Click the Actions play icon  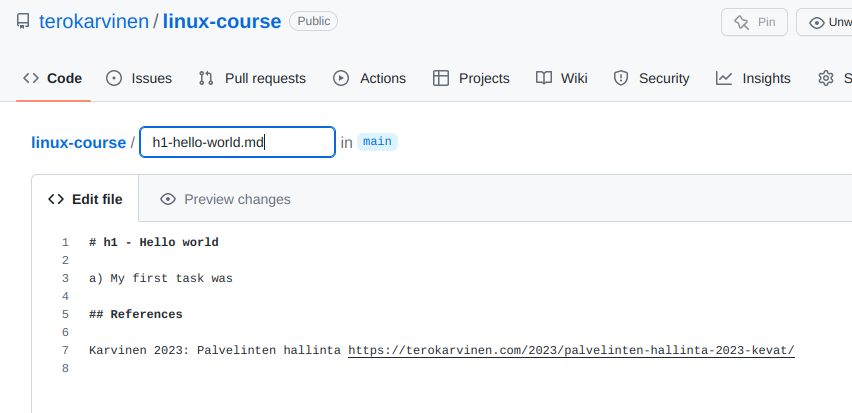[x=341, y=78]
